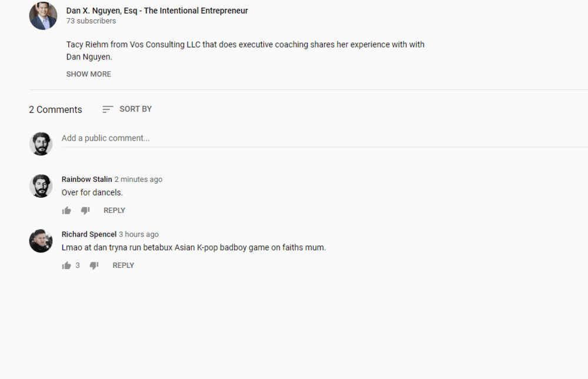Thumbs down Richard Spencel's comment

click(94, 265)
